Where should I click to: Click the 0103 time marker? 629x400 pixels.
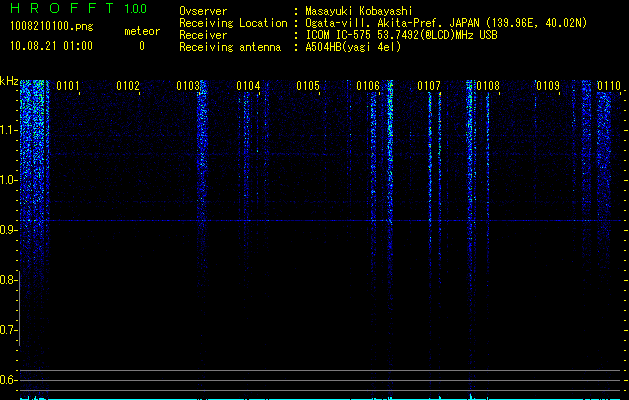pos(188,86)
